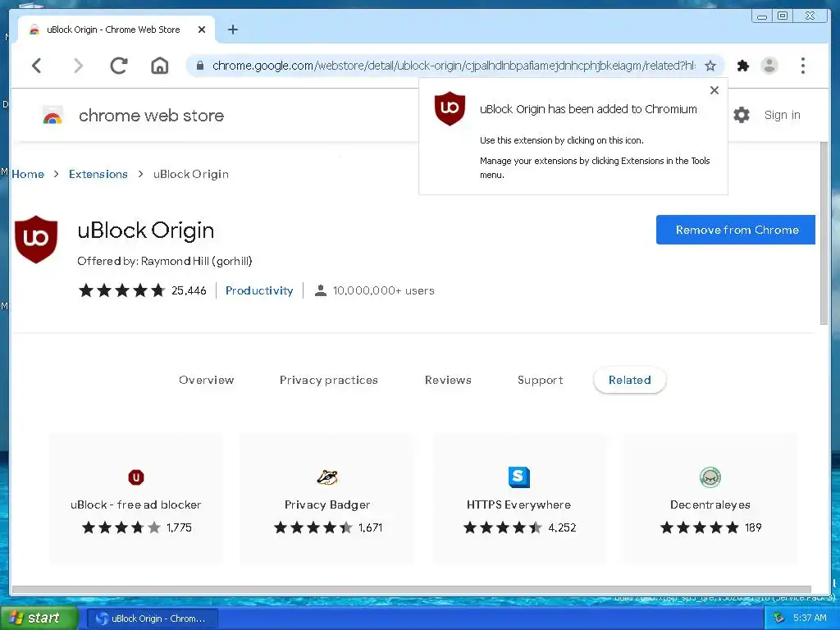Reload the current page
The height and width of the screenshot is (630, 840).
(118, 66)
